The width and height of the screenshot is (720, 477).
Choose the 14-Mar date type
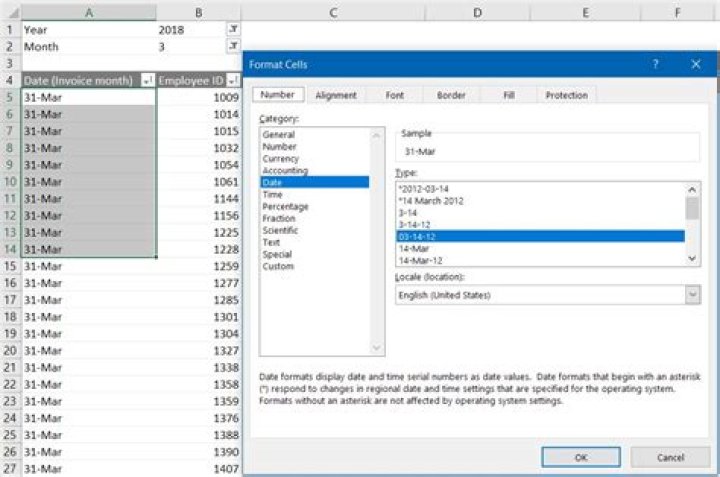click(540, 248)
